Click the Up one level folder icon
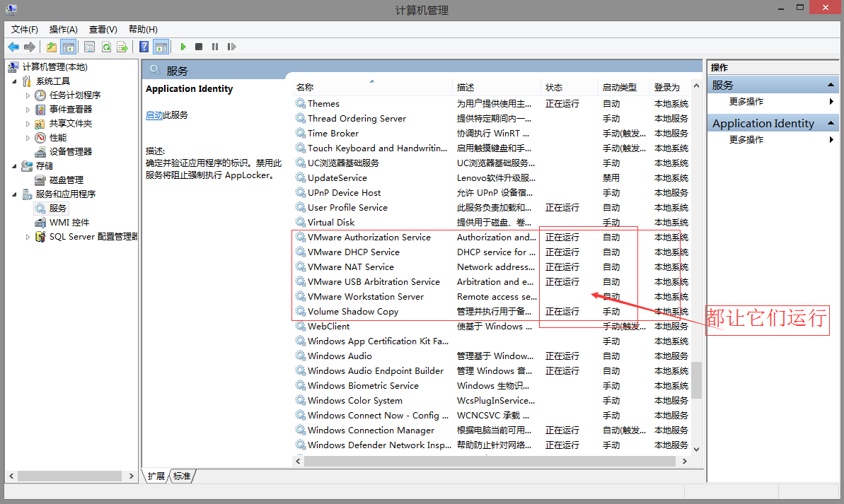 coord(52,47)
